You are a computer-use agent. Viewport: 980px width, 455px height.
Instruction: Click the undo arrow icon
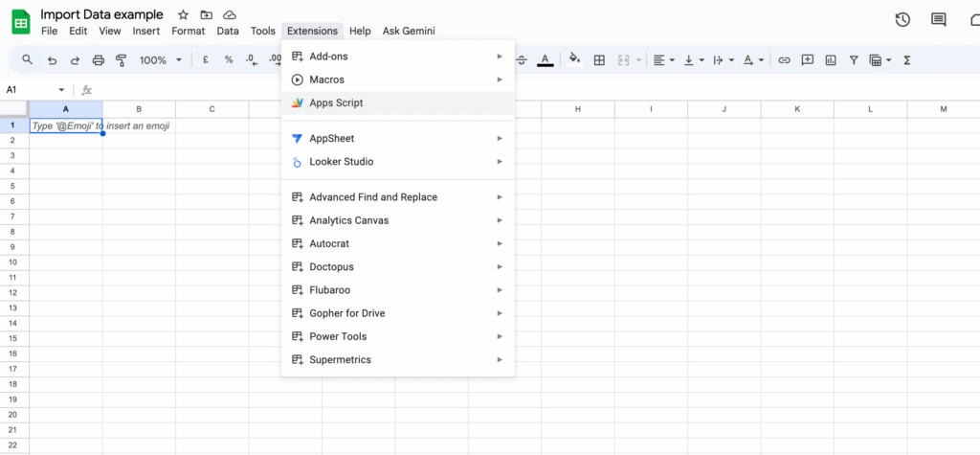click(x=52, y=60)
